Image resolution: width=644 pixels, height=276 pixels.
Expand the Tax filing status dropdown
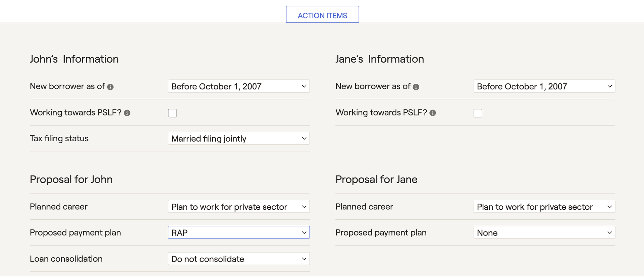(x=239, y=138)
